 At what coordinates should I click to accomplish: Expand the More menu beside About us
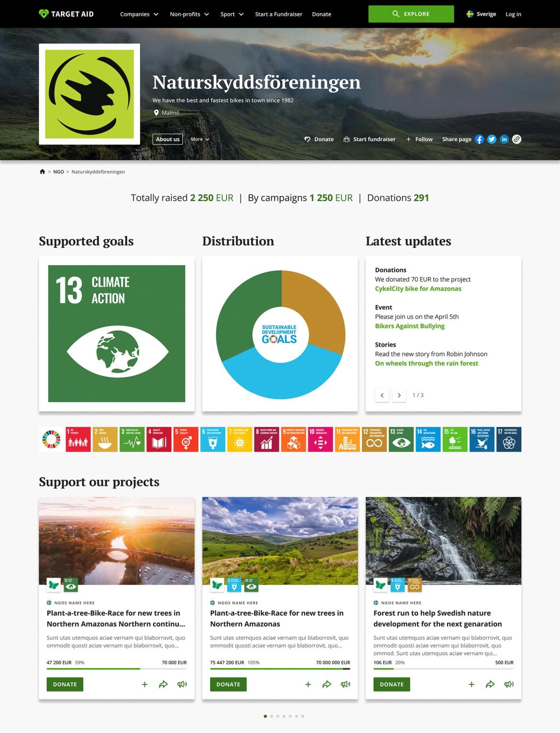click(x=200, y=139)
